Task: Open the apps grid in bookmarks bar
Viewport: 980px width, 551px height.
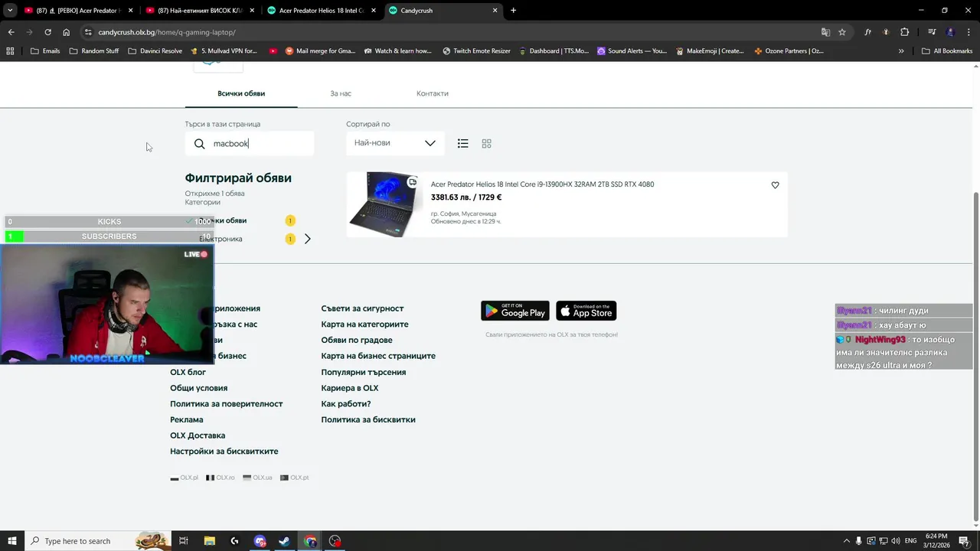Action: click(10, 51)
